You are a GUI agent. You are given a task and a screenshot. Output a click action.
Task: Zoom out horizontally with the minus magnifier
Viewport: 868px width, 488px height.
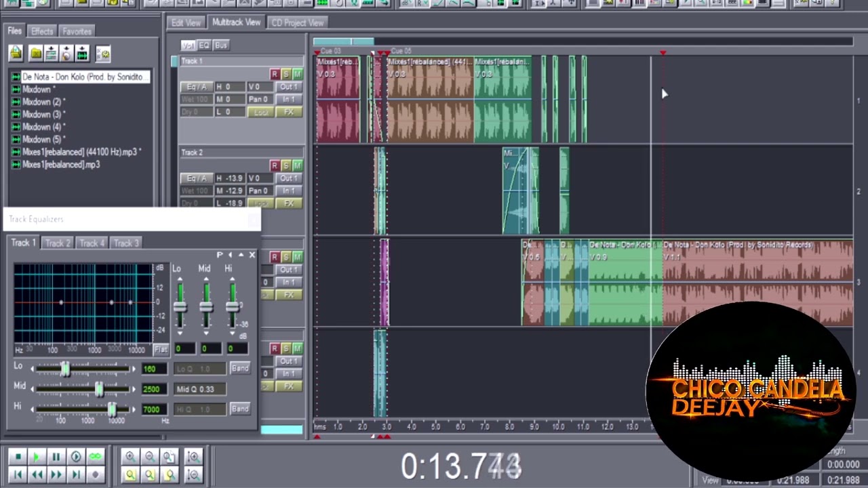150,457
